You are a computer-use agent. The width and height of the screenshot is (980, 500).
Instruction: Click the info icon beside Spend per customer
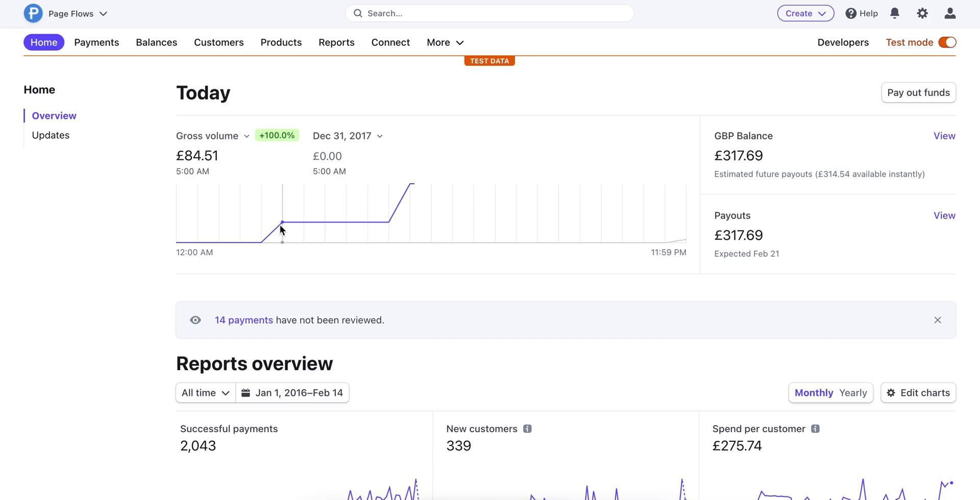pos(815,429)
